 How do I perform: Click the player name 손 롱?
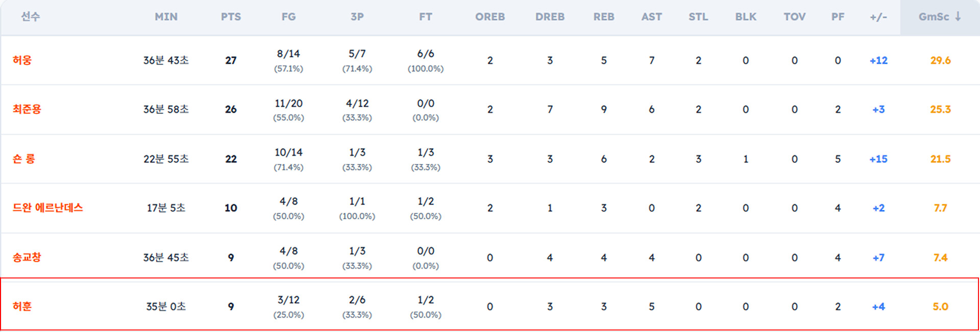pos(23,159)
